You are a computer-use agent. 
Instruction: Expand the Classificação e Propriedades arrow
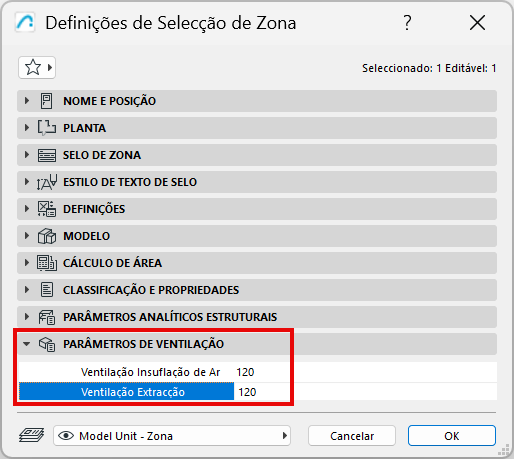[27, 290]
